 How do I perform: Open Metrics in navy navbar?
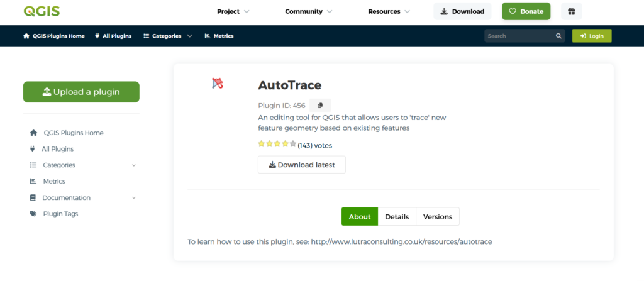[219, 36]
